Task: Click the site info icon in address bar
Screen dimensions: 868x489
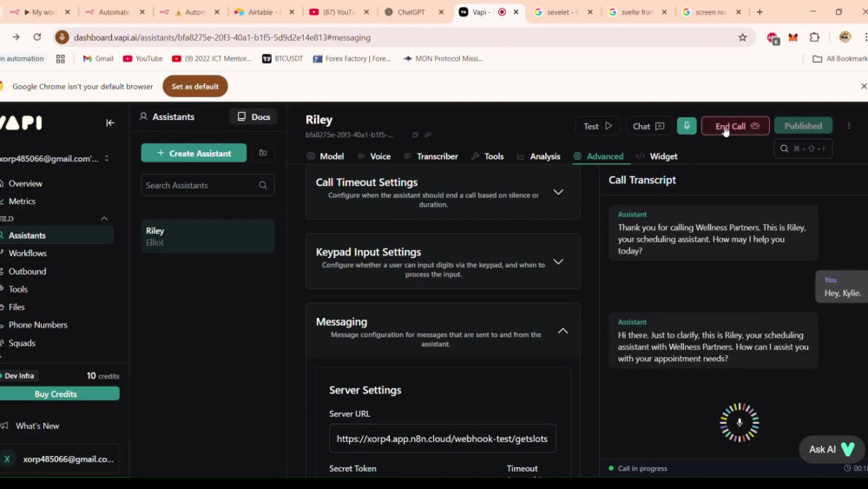Action: coord(62,37)
